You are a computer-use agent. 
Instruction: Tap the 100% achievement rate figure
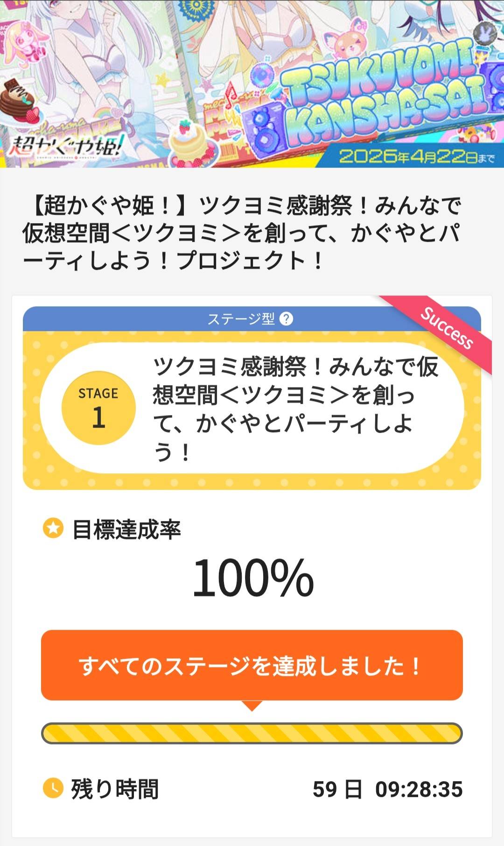point(252,578)
